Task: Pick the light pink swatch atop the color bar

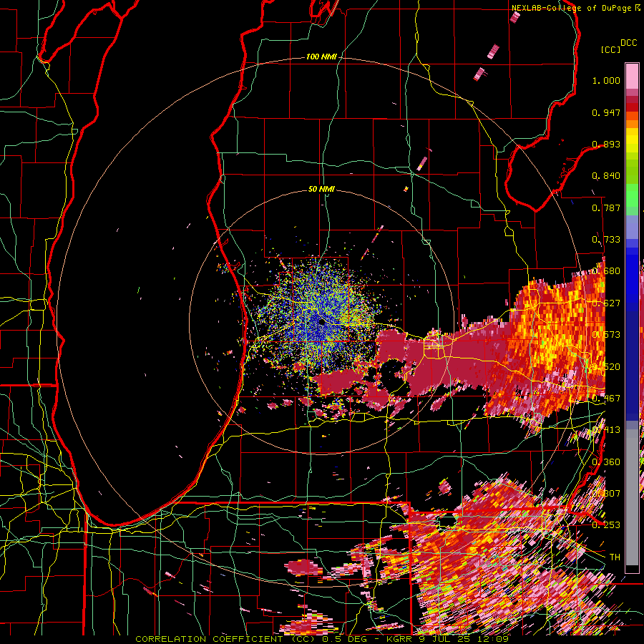Action: 632,76
